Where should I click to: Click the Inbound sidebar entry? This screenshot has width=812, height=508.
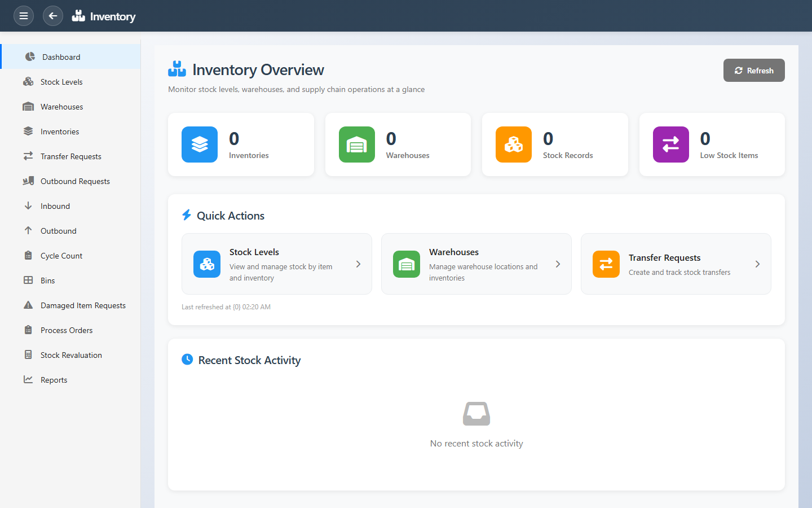click(55, 206)
